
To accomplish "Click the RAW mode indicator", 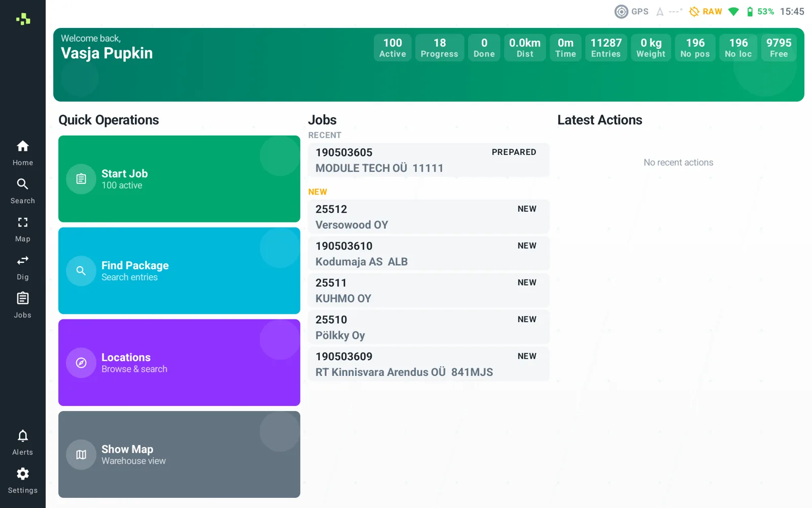I will [x=705, y=12].
